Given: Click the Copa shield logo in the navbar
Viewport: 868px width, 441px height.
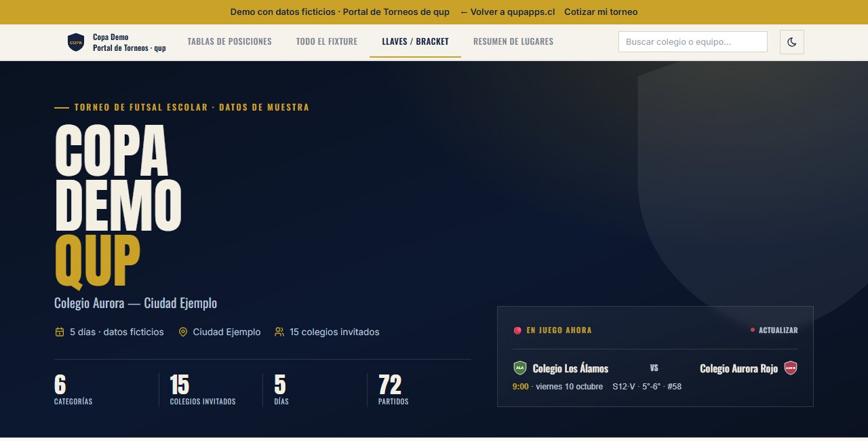Looking at the screenshot, I should [76, 42].
